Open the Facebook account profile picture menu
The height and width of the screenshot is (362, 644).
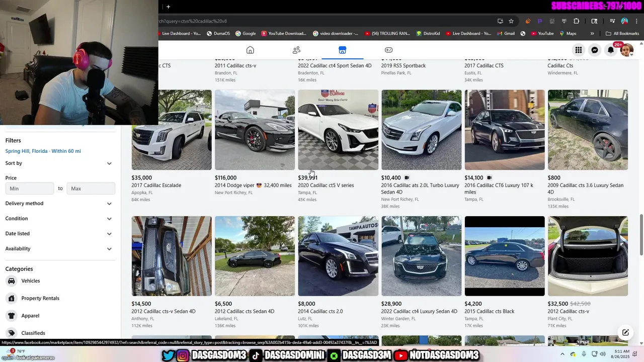point(627,50)
